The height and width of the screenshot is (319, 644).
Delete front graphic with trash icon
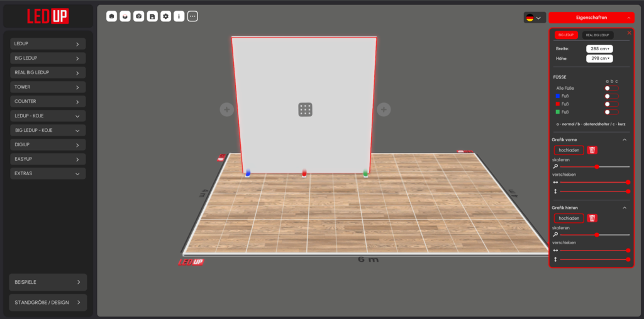pyautogui.click(x=592, y=150)
